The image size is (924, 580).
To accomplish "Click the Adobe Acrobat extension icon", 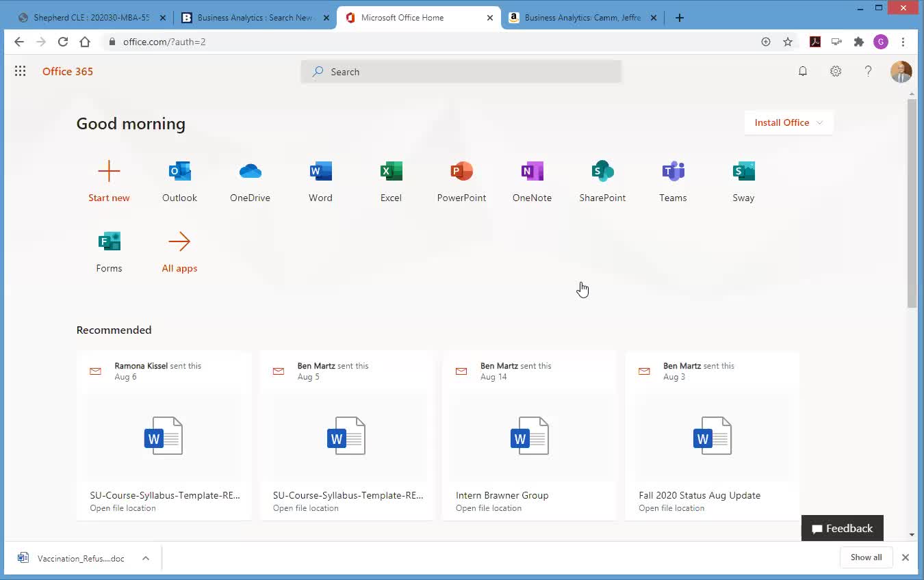I will click(x=814, y=42).
